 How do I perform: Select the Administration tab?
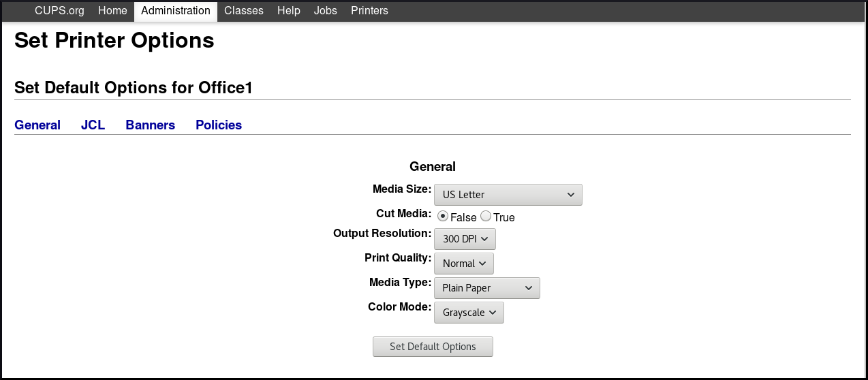coord(176,11)
